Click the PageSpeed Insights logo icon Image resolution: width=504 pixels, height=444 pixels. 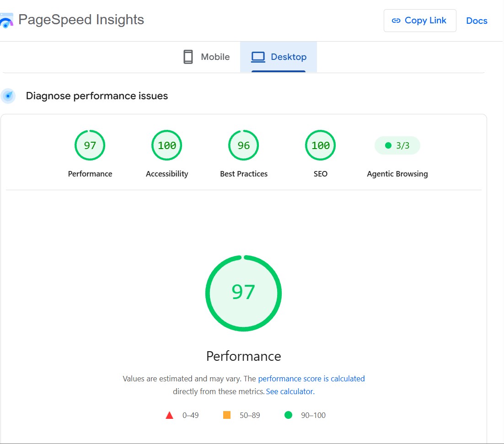click(x=6, y=21)
